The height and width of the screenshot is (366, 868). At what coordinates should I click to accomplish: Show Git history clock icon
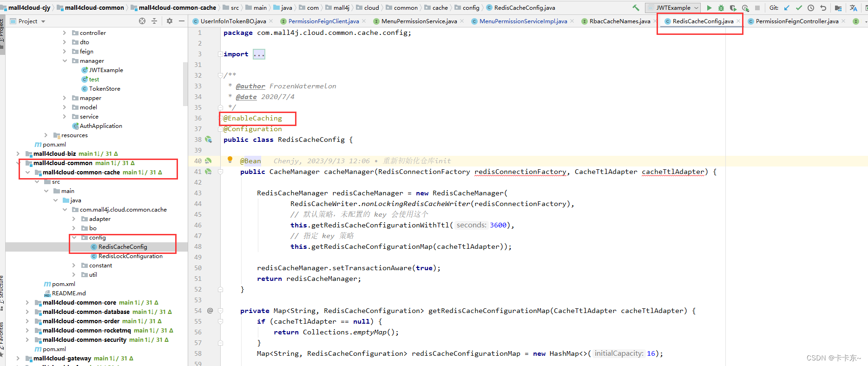point(811,7)
